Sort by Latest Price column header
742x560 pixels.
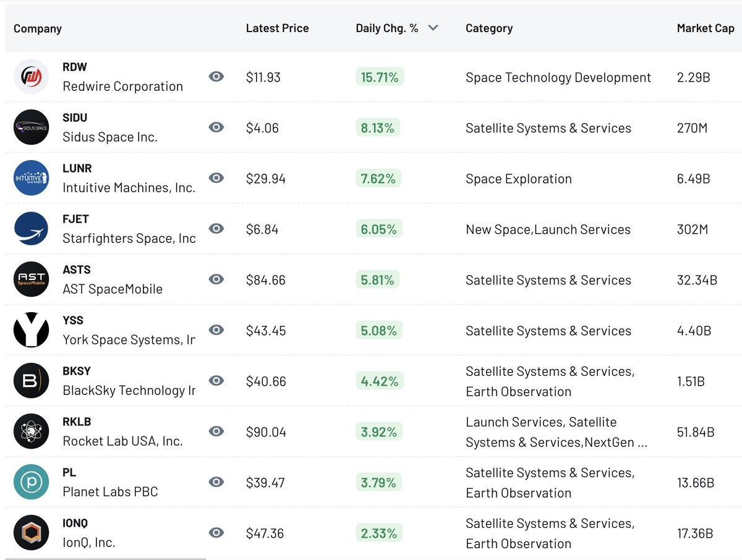[x=277, y=28]
